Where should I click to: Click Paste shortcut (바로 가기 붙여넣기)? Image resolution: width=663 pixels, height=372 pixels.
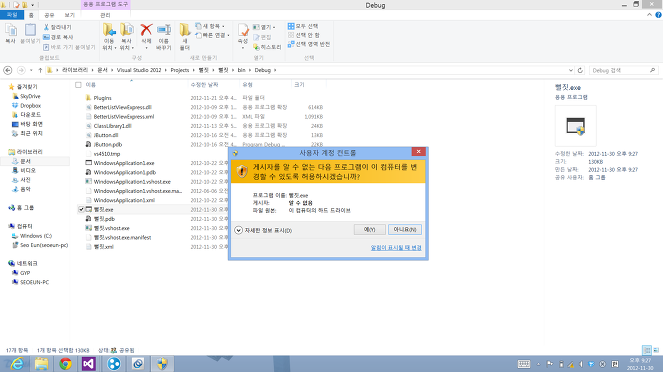69,47
